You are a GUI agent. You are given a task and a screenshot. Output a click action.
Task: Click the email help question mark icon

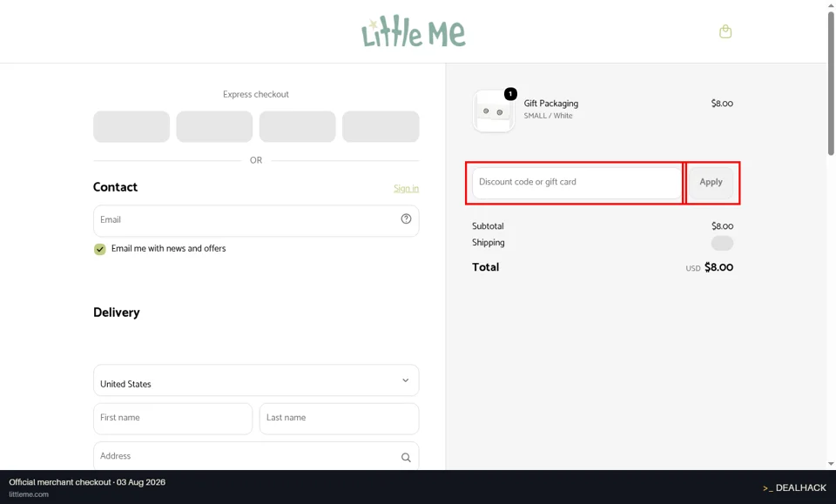click(406, 219)
